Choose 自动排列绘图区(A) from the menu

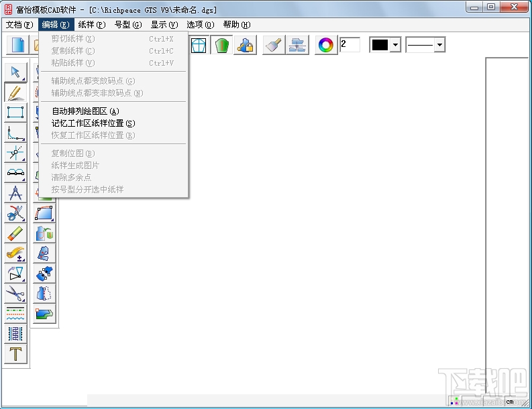(113, 111)
